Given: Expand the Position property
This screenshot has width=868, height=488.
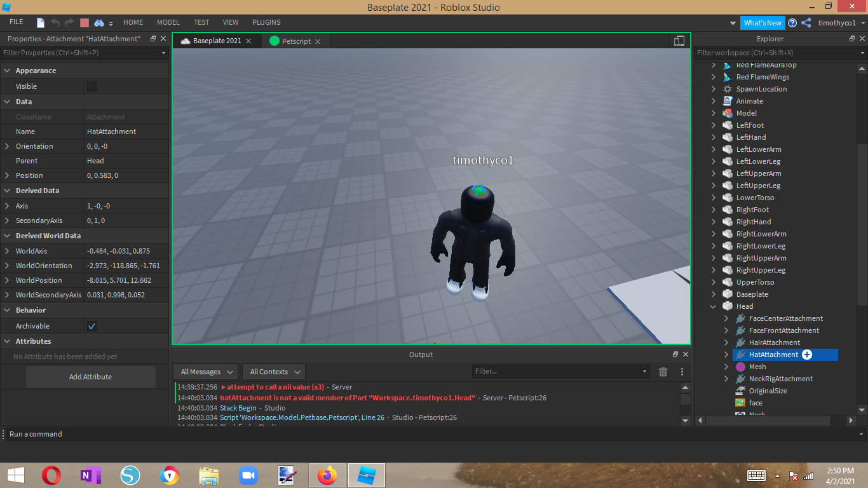Looking at the screenshot, I should click(7, 175).
